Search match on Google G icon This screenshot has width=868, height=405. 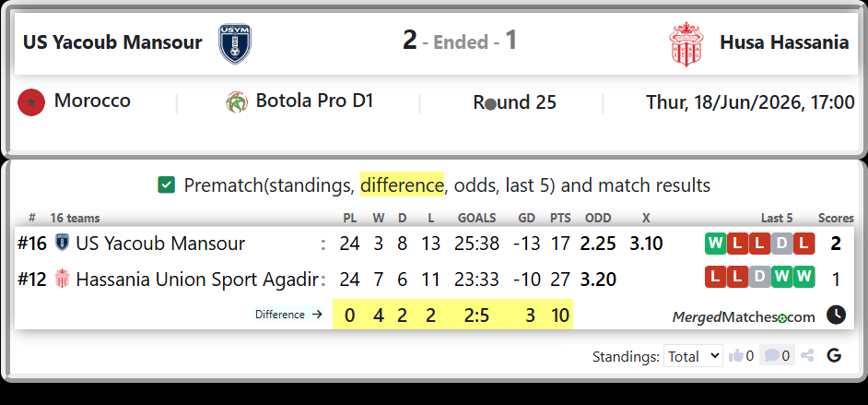coord(834,355)
